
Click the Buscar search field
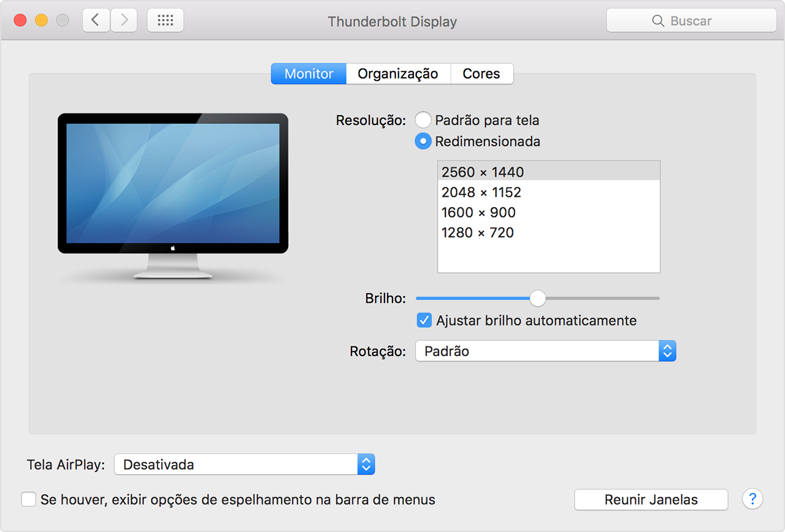692,21
